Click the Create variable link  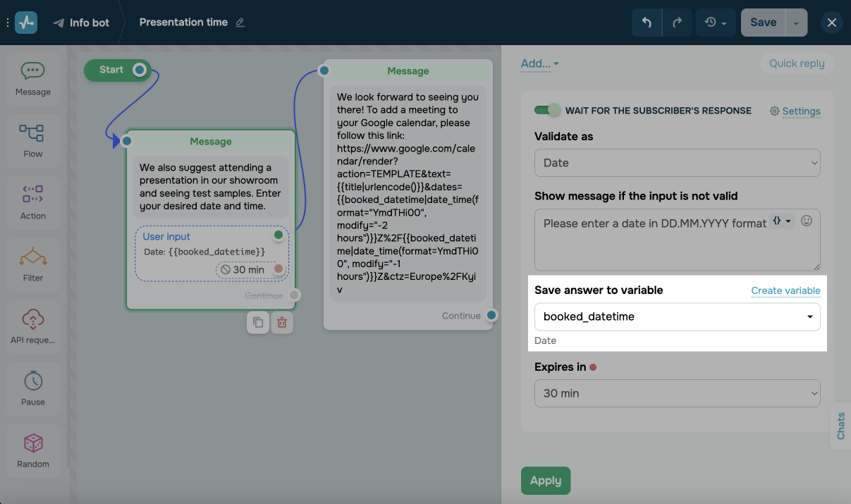(785, 290)
